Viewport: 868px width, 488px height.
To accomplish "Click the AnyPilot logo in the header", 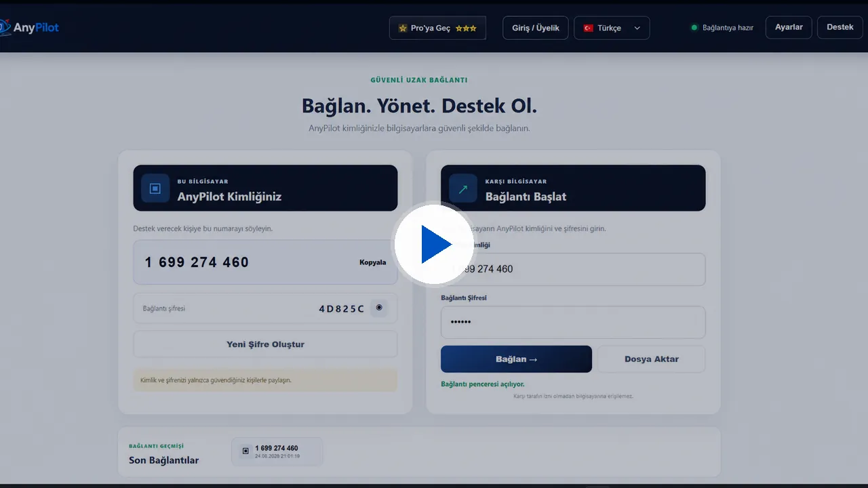I will (x=29, y=27).
